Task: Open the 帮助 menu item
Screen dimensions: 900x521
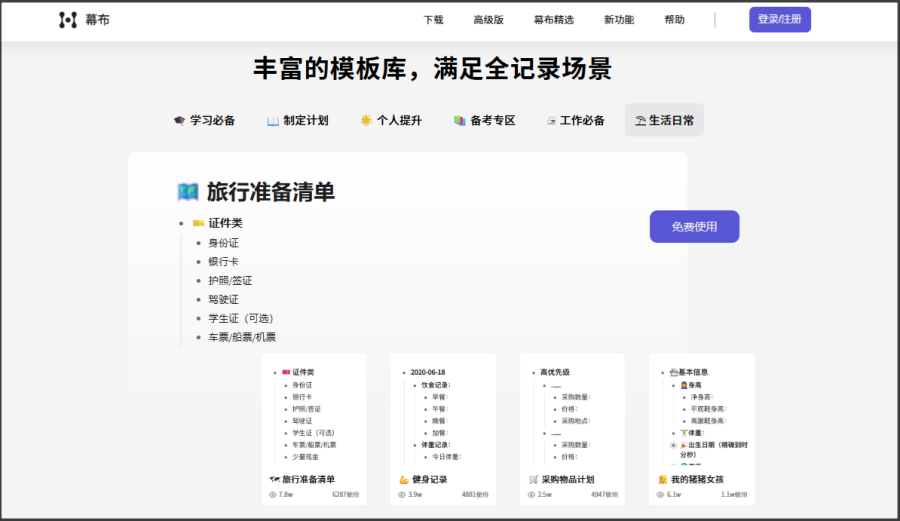Action: [x=675, y=20]
